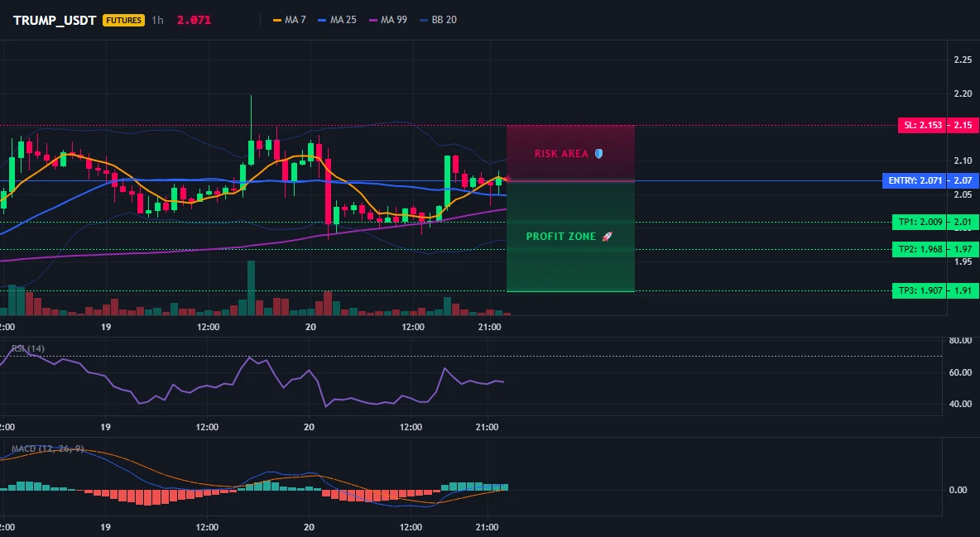Click the 80.00 RSI axis label

point(961,341)
